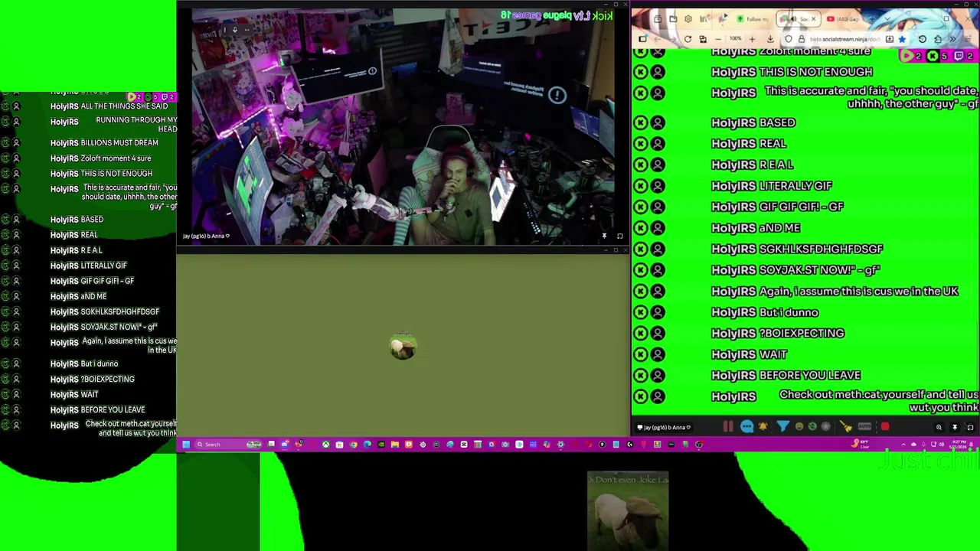Image resolution: width=980 pixels, height=551 pixels.
Task: Click 'ALL THE THINGS SHE SAID' in left overlay
Action: (x=124, y=106)
